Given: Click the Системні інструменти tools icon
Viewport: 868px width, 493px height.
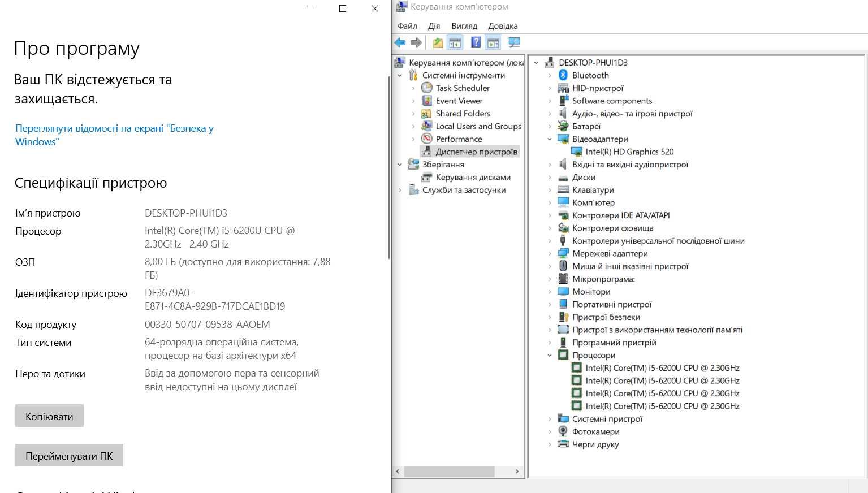Looking at the screenshot, I should 413,75.
